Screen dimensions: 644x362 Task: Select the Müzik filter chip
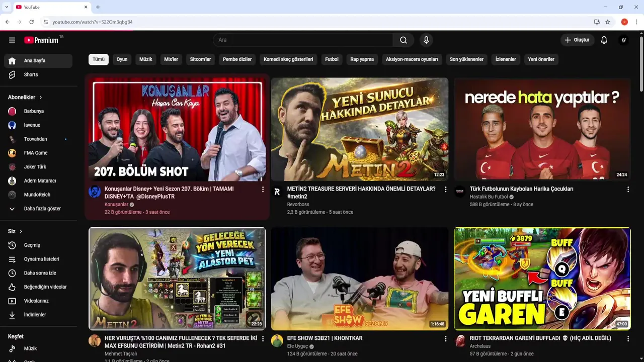click(x=146, y=59)
